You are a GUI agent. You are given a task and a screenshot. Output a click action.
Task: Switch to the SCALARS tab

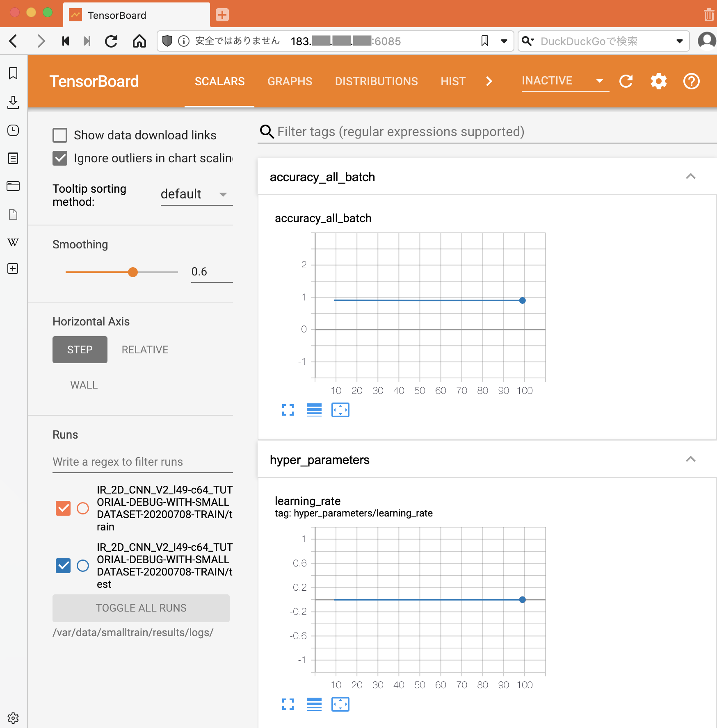coord(219,81)
